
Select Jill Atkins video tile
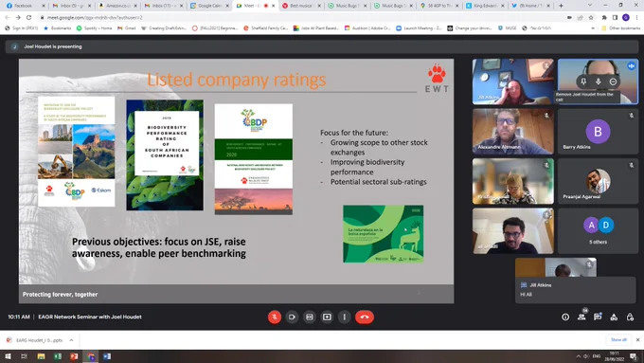pyautogui.click(x=513, y=82)
